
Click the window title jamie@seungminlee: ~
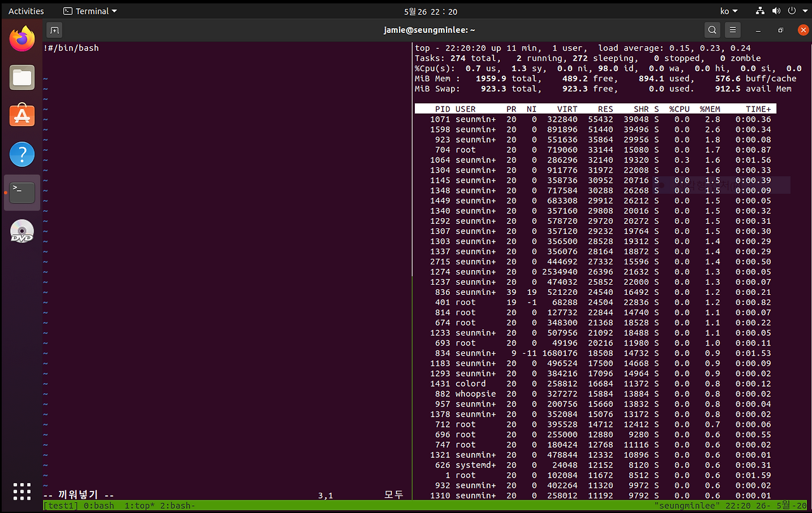click(429, 30)
